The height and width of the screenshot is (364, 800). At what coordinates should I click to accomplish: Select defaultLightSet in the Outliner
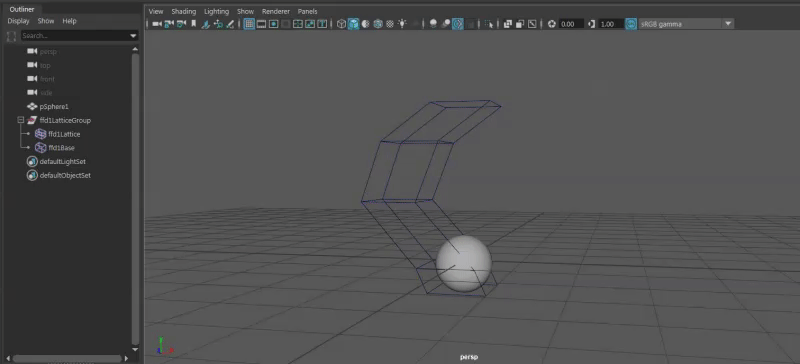pos(63,161)
